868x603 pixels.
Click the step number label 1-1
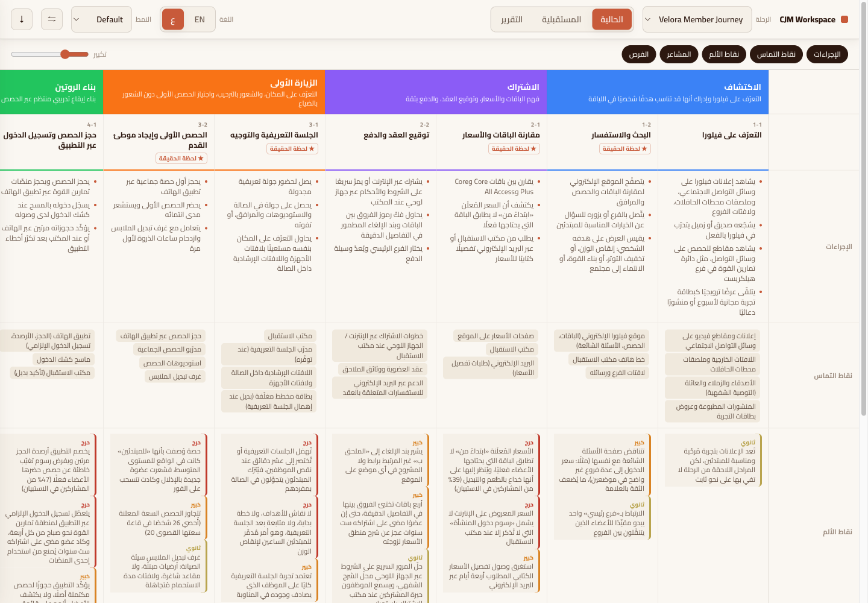tap(757, 125)
